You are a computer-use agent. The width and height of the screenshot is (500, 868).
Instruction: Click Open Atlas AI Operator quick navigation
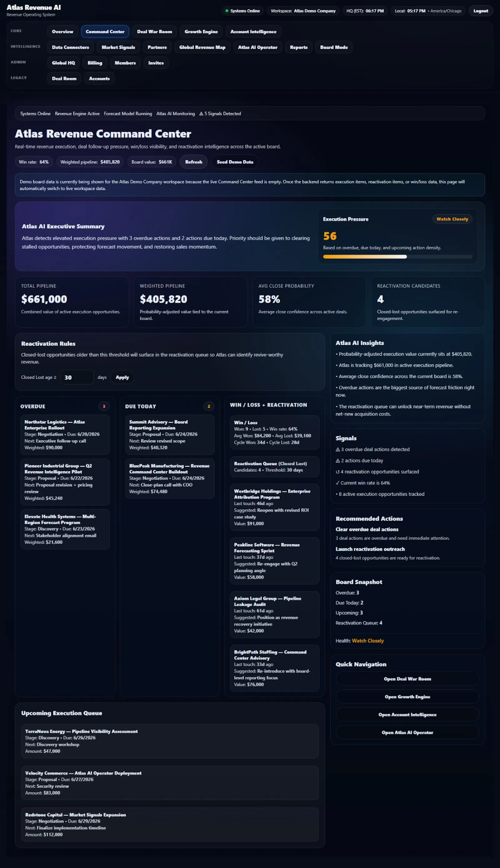tap(407, 732)
